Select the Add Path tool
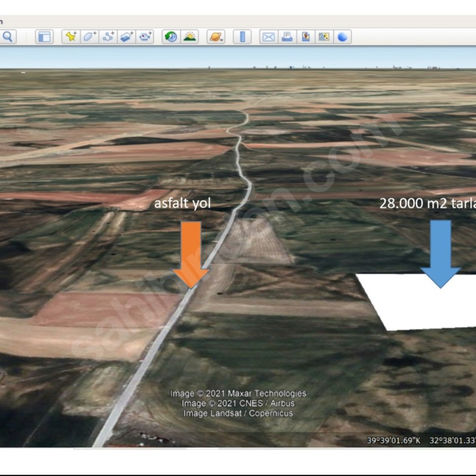 click(108, 37)
